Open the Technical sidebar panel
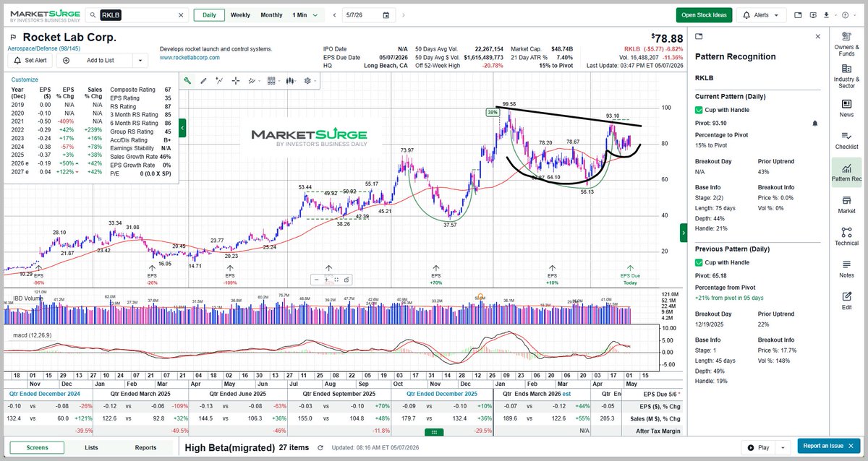 (846, 236)
